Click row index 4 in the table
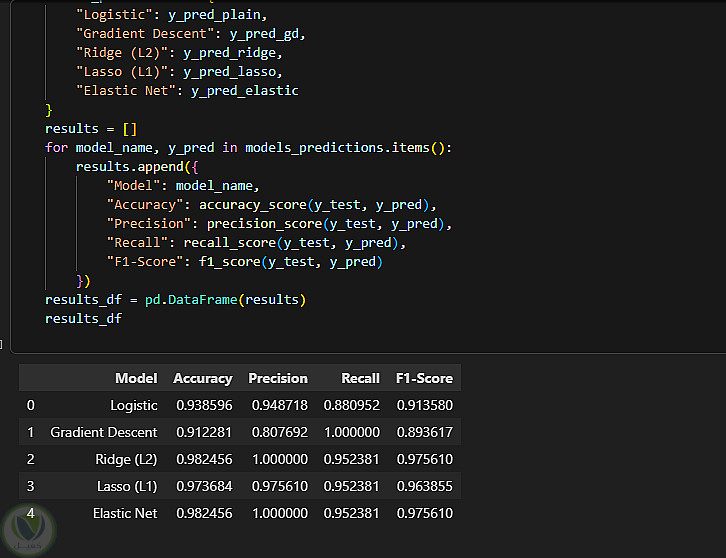The image size is (726, 558). (x=30, y=513)
